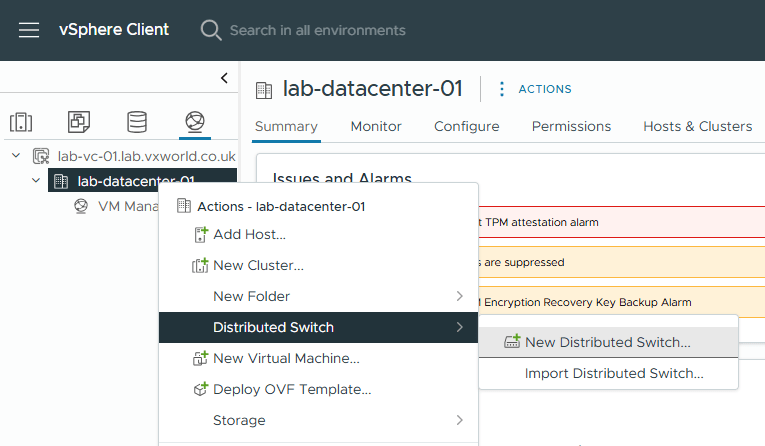Open the Configure tab

466,126
